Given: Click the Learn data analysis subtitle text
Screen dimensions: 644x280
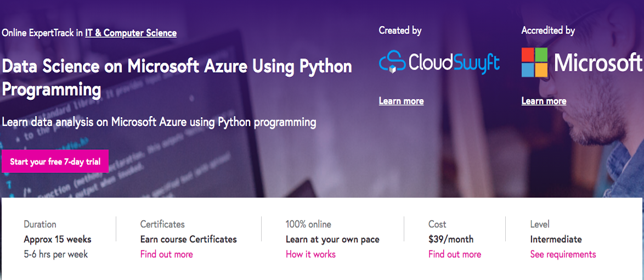Looking at the screenshot, I should point(159,122).
